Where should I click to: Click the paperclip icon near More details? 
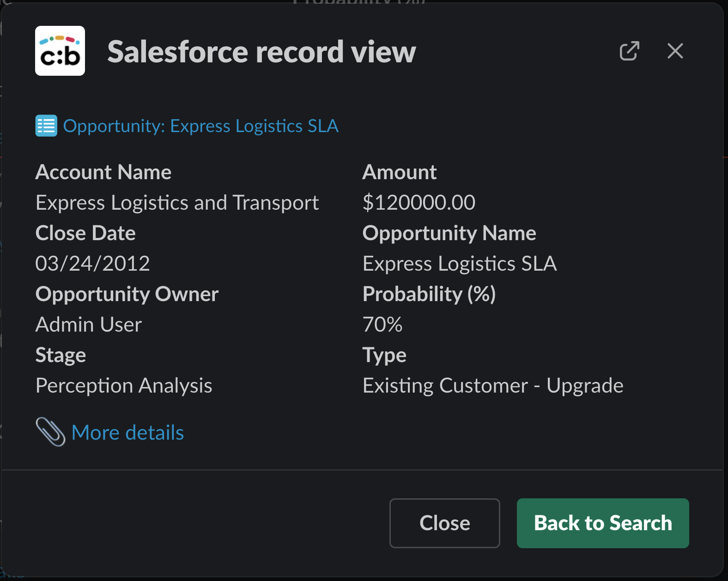tap(50, 432)
